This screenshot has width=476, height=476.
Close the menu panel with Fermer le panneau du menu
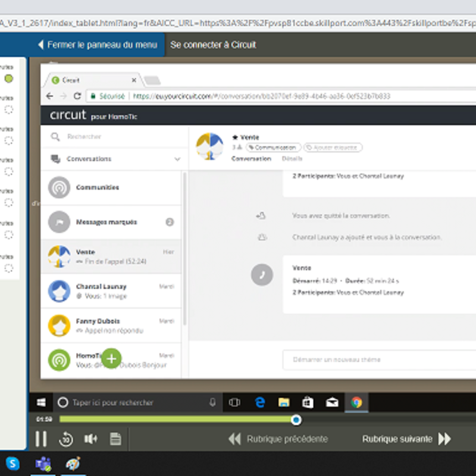(98, 45)
